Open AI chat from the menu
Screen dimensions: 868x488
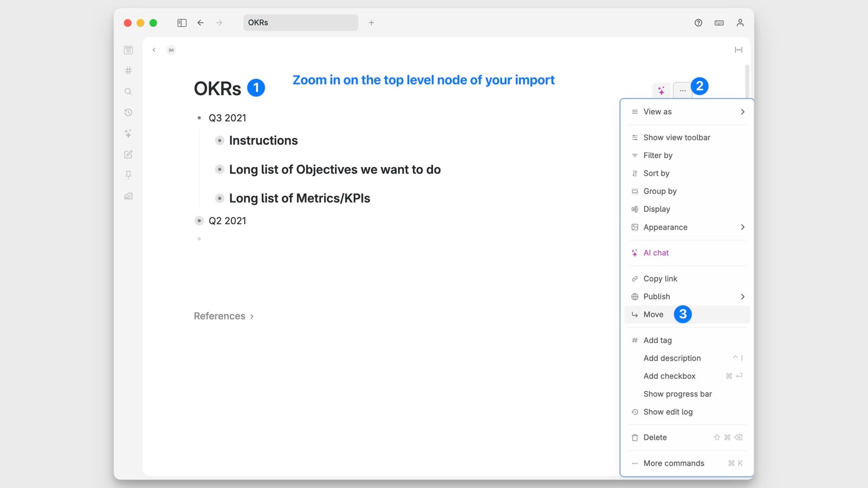pos(687,253)
